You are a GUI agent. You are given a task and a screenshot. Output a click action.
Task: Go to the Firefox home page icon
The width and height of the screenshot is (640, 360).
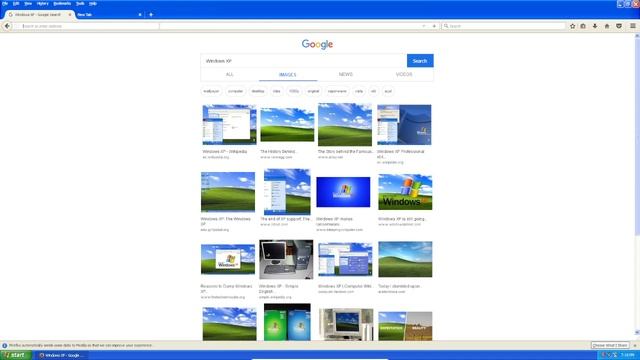tap(607, 26)
